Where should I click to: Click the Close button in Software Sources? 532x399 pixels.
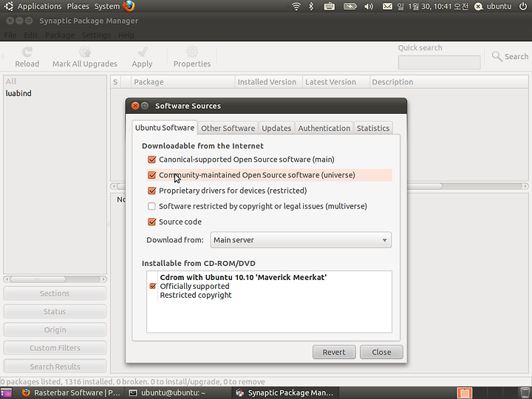(381, 352)
